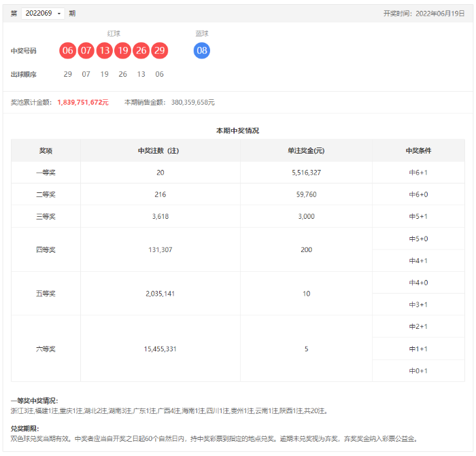Click the 中奖条件 column header
Screen dimensions: 476x456
[418, 151]
